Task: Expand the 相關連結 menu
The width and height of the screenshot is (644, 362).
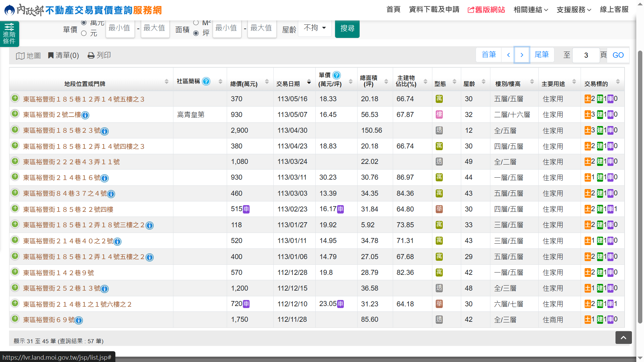Action: tap(531, 10)
